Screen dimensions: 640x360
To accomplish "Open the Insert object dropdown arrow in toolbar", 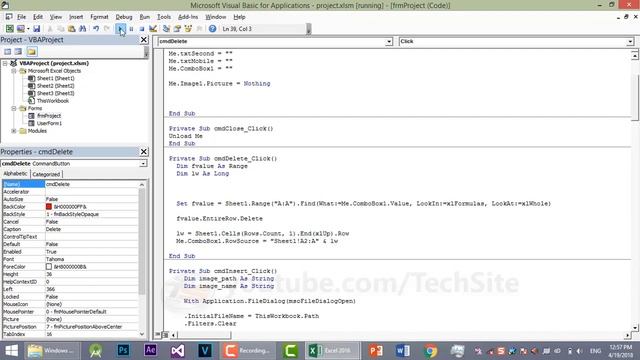I will click(28, 29).
